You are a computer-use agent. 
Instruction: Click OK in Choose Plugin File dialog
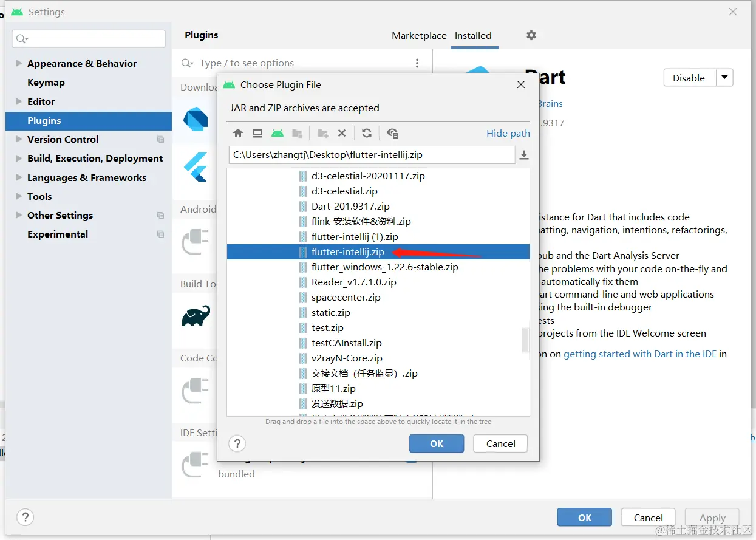pos(437,443)
